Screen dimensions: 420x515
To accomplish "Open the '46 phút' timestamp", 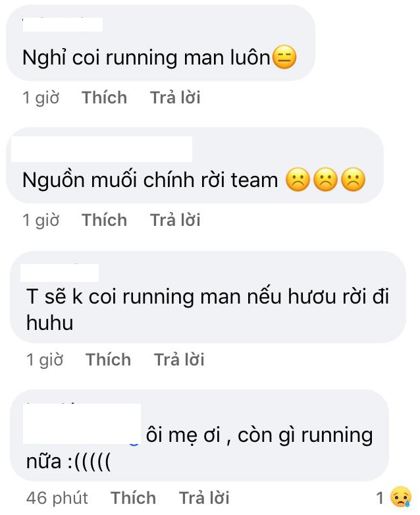I will click(57, 498).
